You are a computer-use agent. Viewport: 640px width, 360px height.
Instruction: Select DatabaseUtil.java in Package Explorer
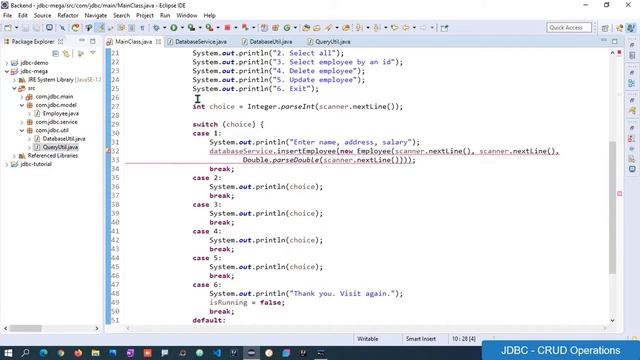tap(64, 139)
